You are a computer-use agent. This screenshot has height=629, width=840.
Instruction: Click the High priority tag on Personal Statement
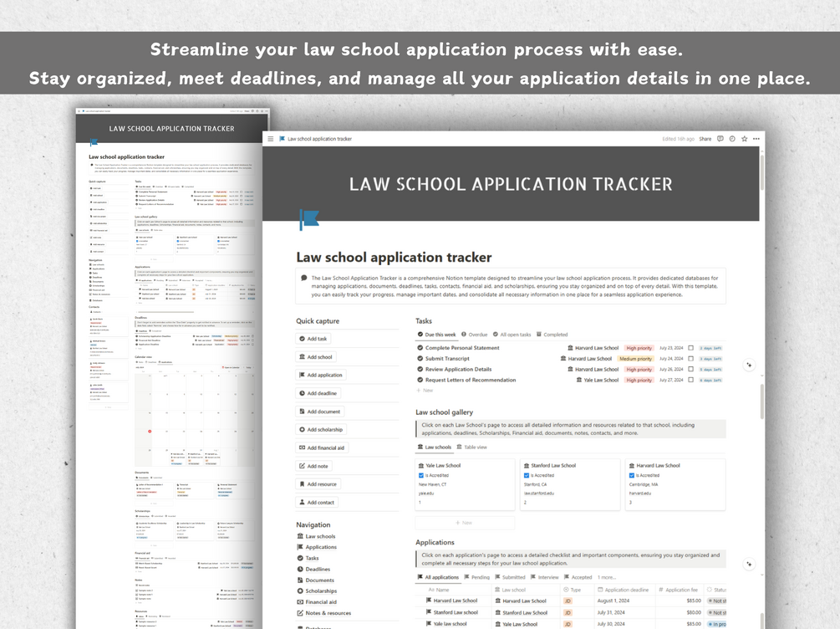tap(639, 348)
